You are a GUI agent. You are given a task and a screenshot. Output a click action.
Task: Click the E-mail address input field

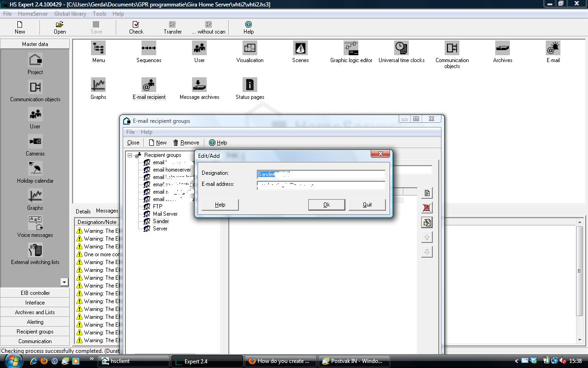[321, 185]
